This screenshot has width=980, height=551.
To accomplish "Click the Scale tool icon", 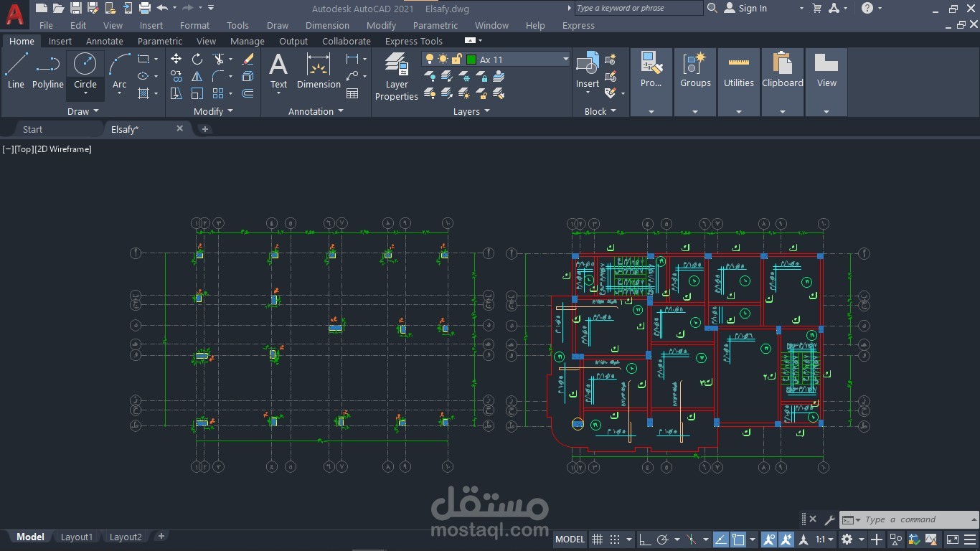I will [x=197, y=93].
